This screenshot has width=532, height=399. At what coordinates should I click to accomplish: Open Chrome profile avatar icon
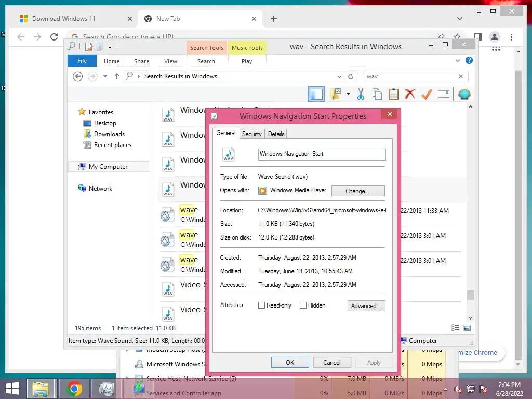495,37
